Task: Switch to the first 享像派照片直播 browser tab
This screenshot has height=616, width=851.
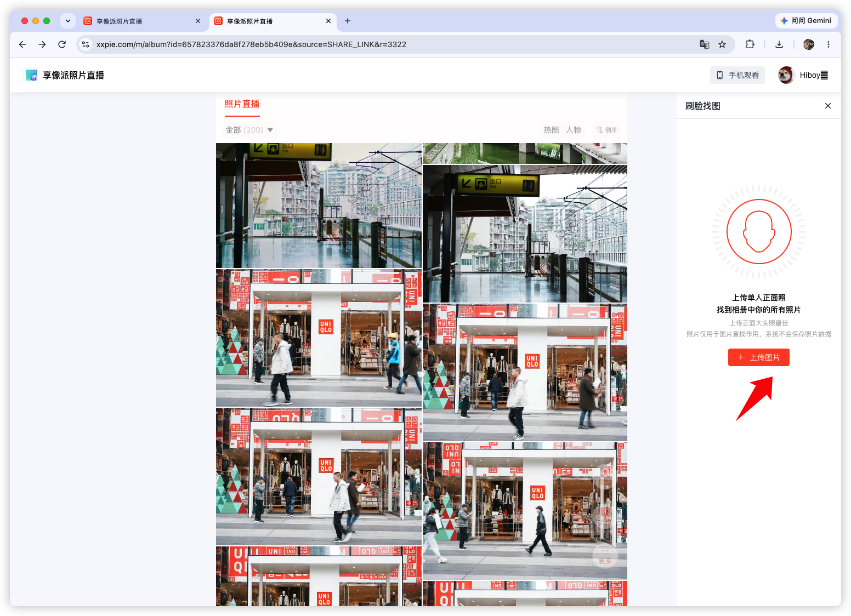Action: click(x=142, y=21)
